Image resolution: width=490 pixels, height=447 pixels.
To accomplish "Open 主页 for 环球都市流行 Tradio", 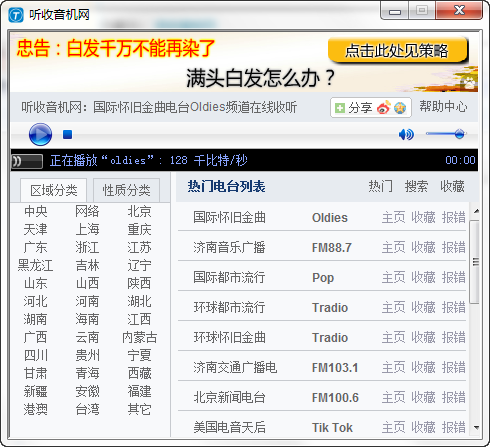I will click(393, 307).
